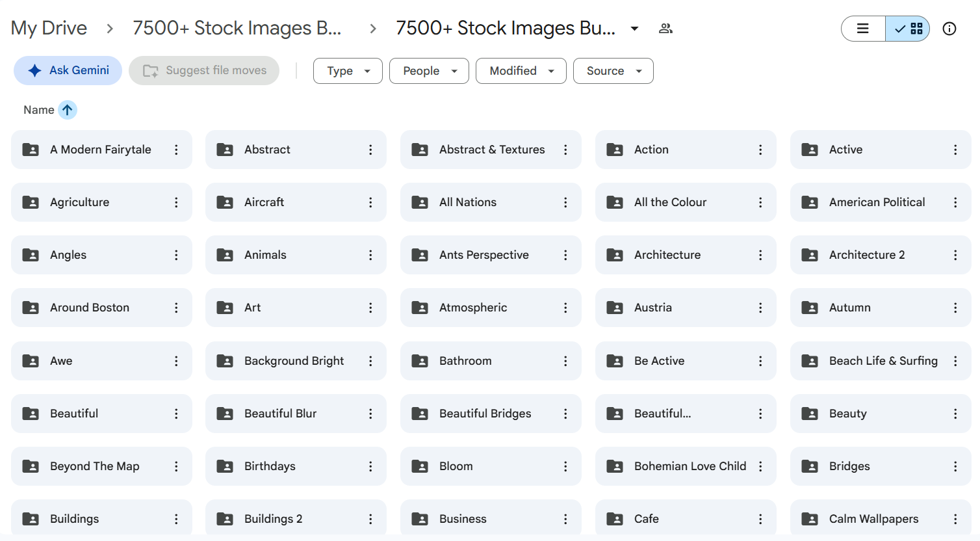
Task: Expand the Source filter dropdown
Action: pyautogui.click(x=613, y=71)
